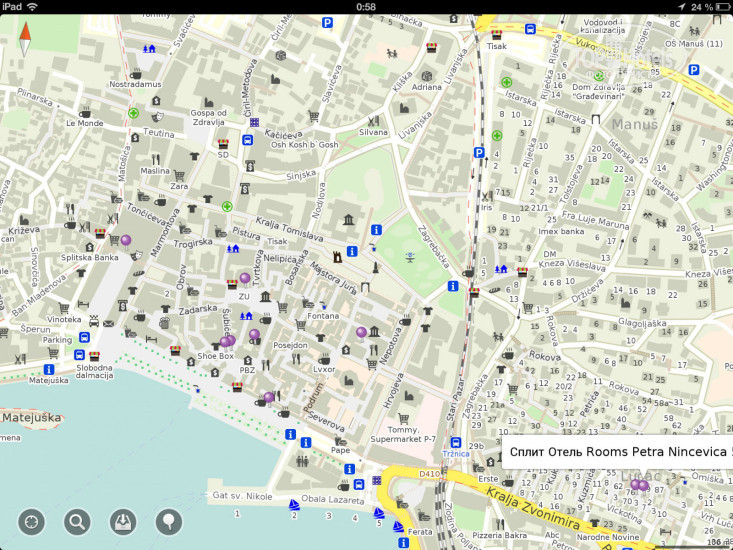Tap the blue parking sign by Livanjska
Screen dimensions: 733x550
click(479, 153)
